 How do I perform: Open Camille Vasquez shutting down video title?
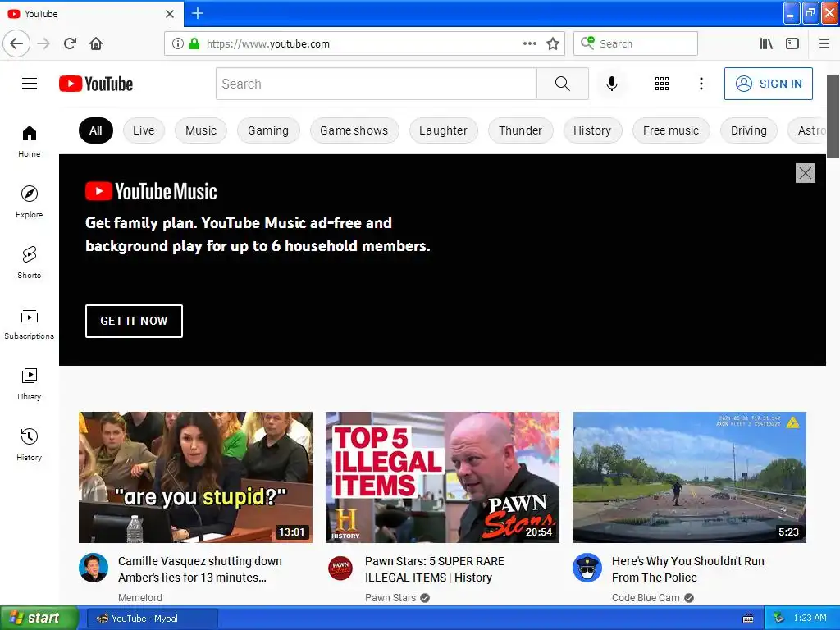pyautogui.click(x=200, y=569)
